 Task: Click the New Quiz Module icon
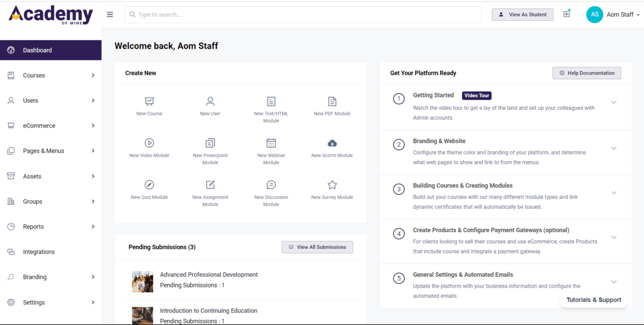[x=149, y=185]
